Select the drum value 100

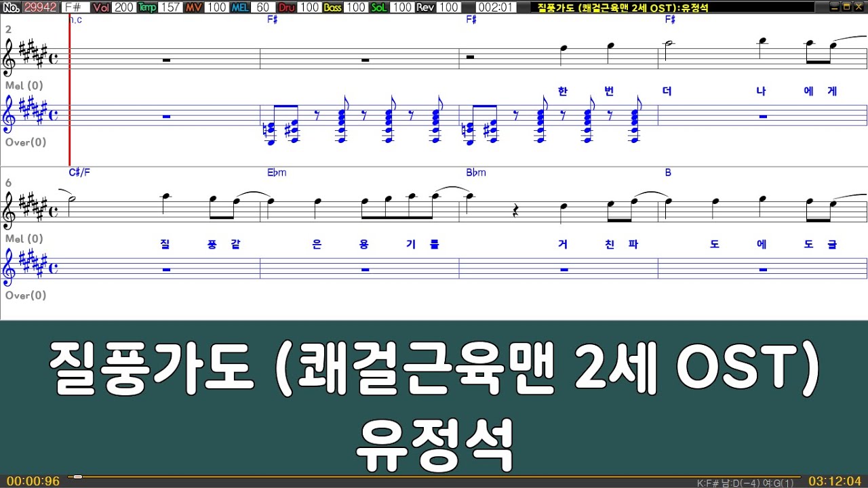point(309,7)
